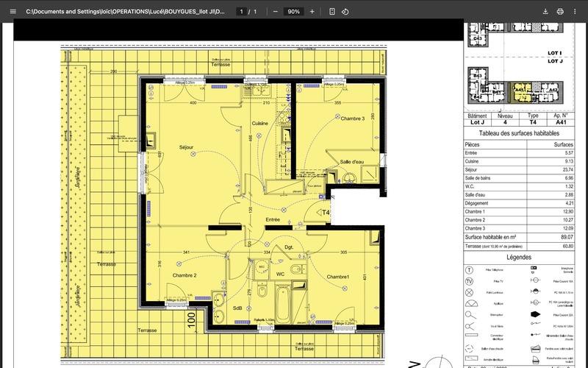Click the page number field
Viewport: 588px width, 368px height.
pyautogui.click(x=242, y=12)
